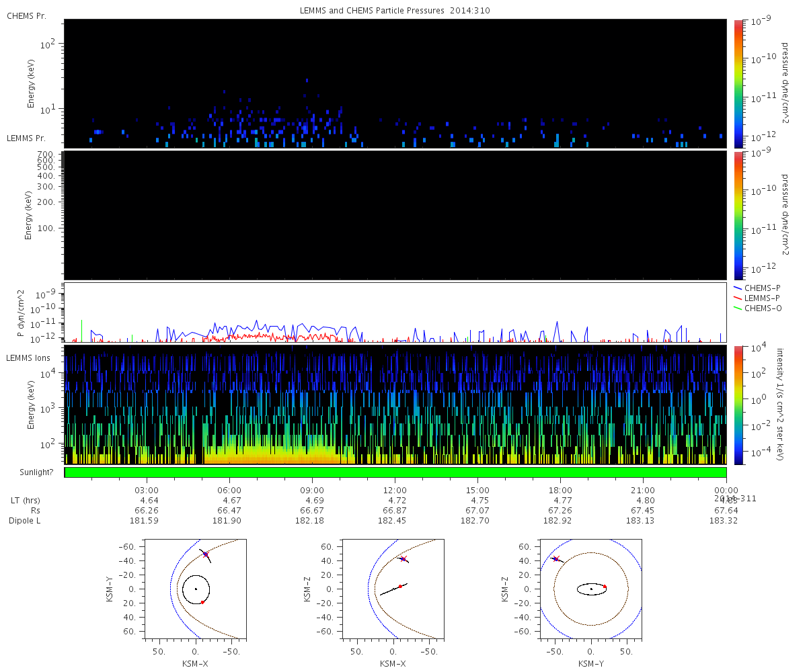Screen dimensions: 807x672
Task: Open the middle KSM-X versus KSM-Z orbit plot
Action: pyautogui.click(x=393, y=589)
